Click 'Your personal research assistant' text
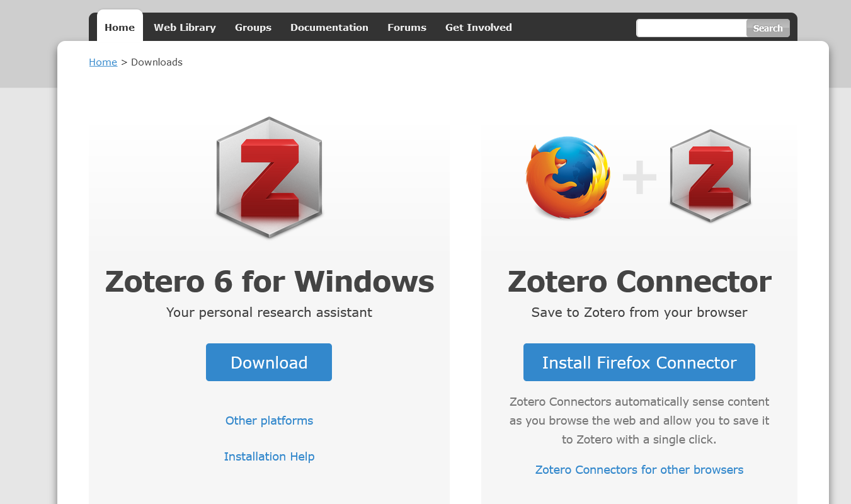Image resolution: width=851 pixels, height=504 pixels. pos(269,312)
